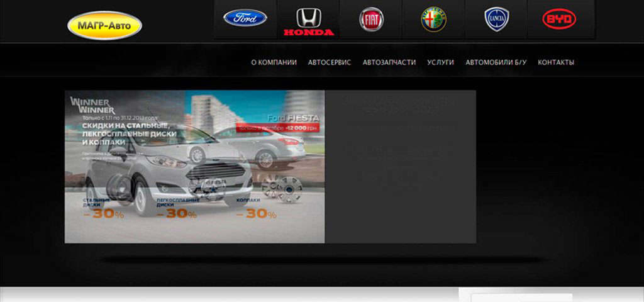
Task: Select the Alfa Romeo brand emblem
Action: pyautogui.click(x=434, y=19)
